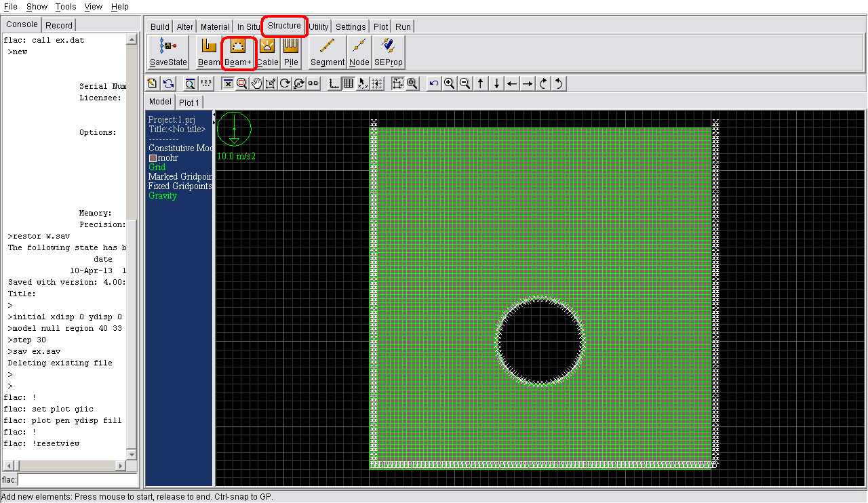Select the Plot 1 view tab
Image resolution: width=868 pixels, height=503 pixels.
coord(189,102)
